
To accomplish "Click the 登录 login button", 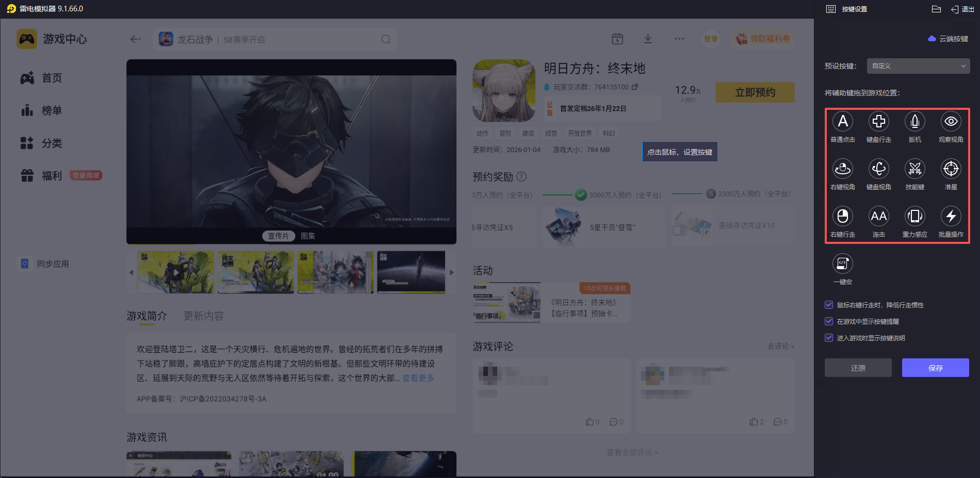I will pos(711,39).
